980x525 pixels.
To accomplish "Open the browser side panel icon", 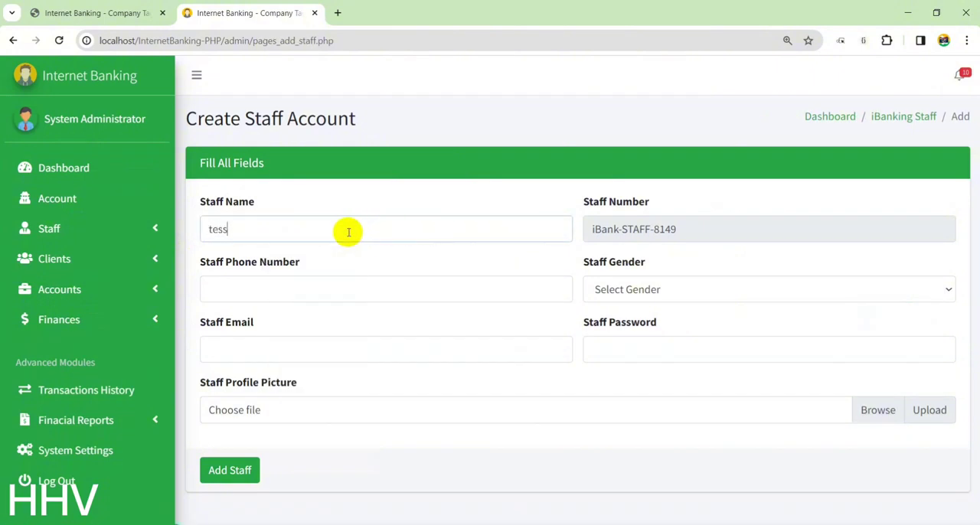I will point(920,41).
